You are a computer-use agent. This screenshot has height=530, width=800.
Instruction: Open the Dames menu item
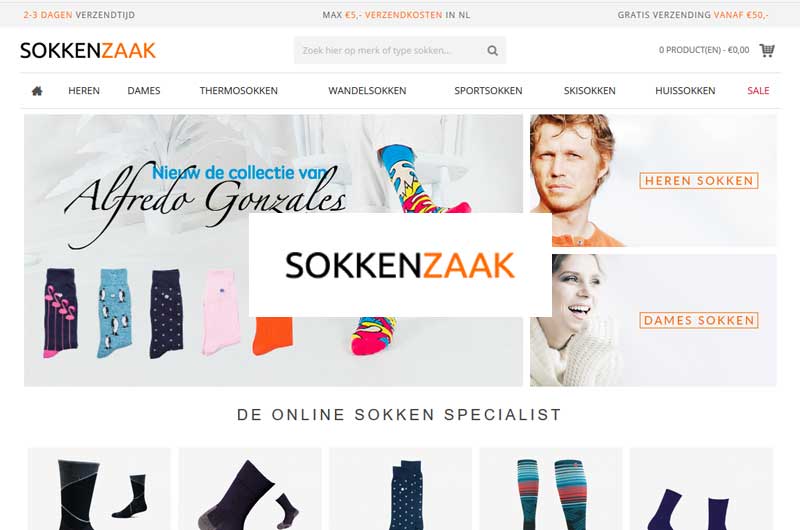pos(144,91)
